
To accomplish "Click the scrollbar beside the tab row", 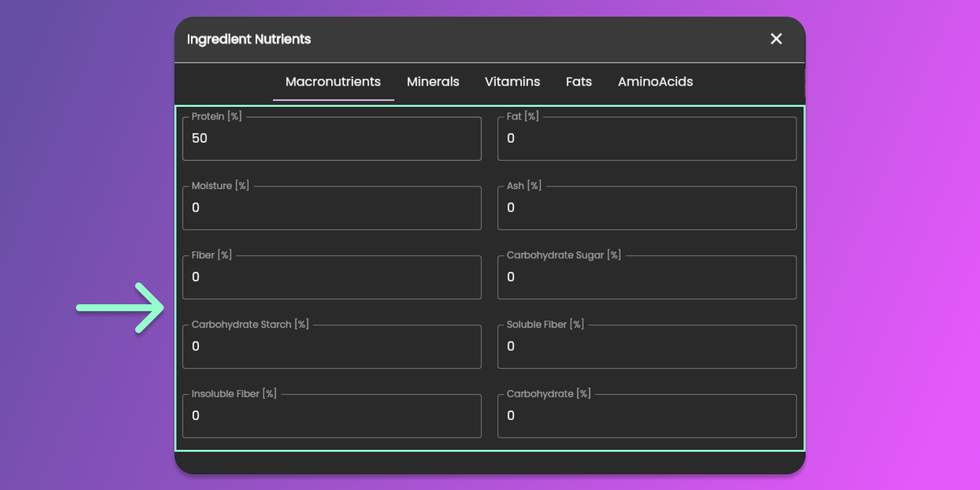I will (804, 82).
